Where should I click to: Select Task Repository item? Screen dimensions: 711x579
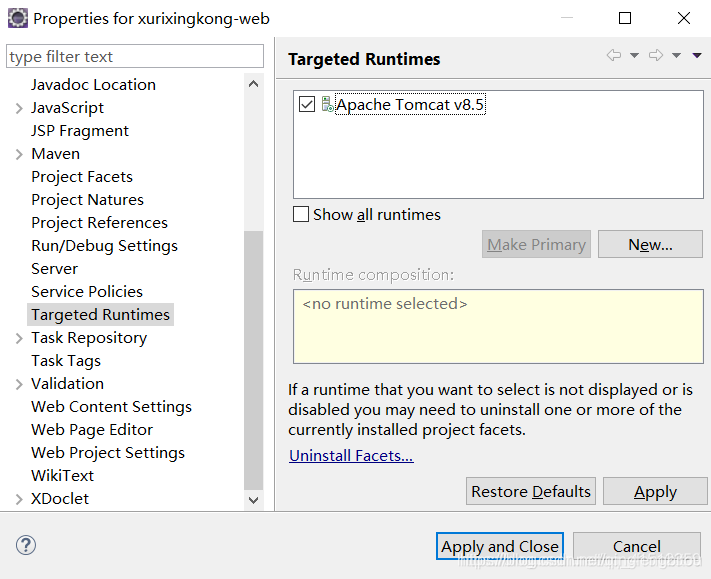(89, 338)
